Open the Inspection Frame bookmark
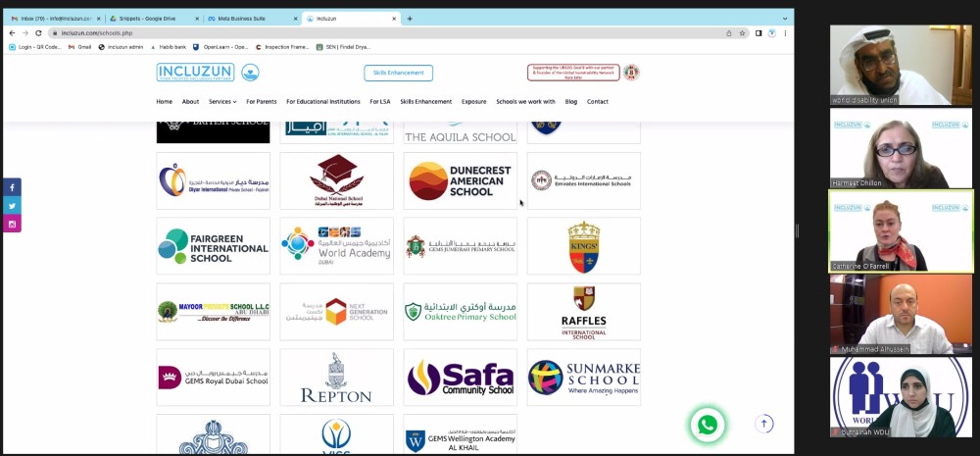Screen dimensions: 980x456 [282, 47]
